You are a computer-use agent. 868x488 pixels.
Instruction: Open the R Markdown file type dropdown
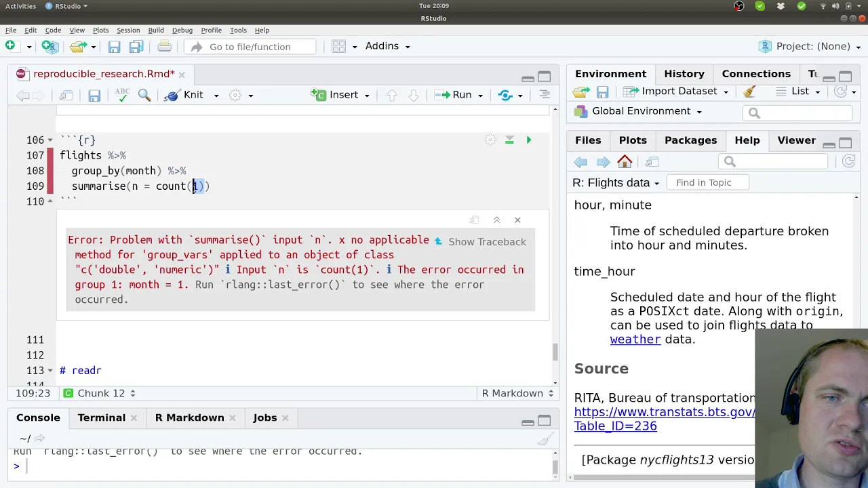pyautogui.click(x=517, y=393)
